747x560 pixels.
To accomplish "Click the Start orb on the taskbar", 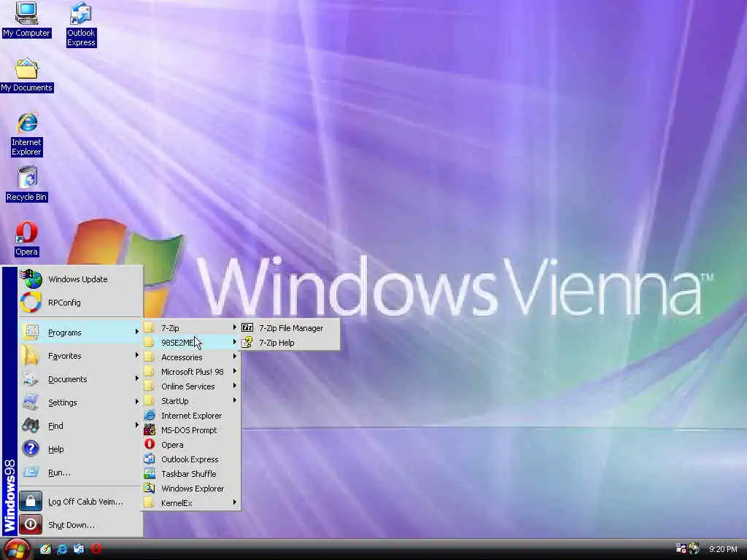I will [17, 549].
